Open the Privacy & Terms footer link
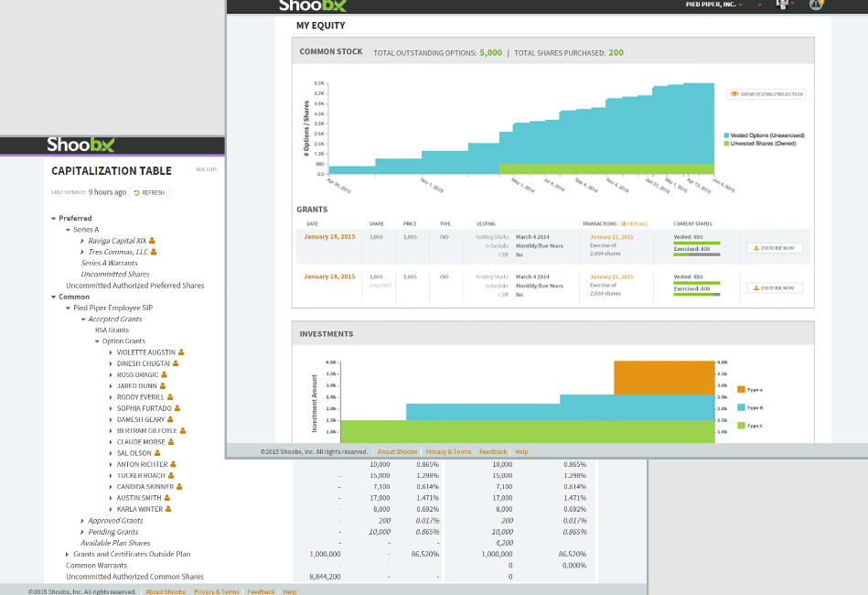This screenshot has height=595, width=868. click(448, 451)
